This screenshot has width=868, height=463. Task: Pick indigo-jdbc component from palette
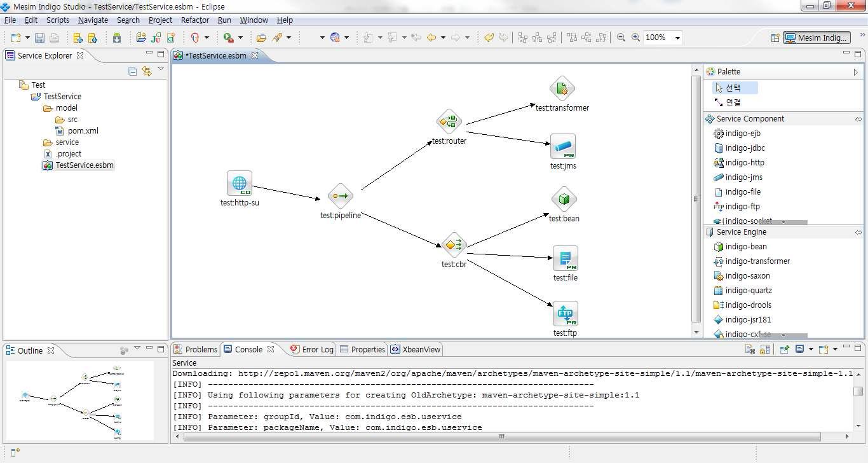tap(739, 148)
